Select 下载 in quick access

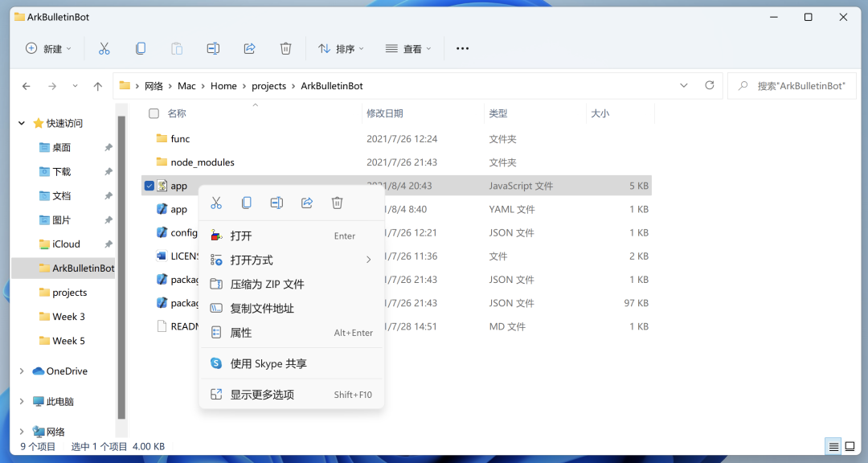click(x=61, y=172)
